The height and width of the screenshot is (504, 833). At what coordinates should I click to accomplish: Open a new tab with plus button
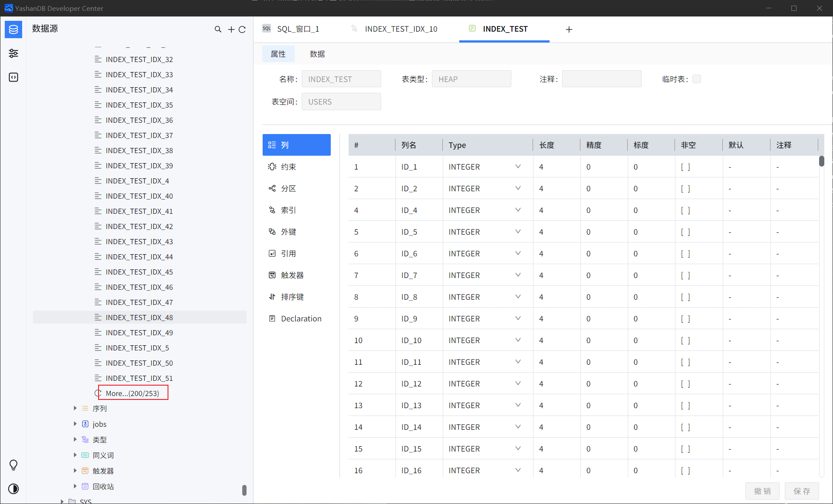(569, 29)
